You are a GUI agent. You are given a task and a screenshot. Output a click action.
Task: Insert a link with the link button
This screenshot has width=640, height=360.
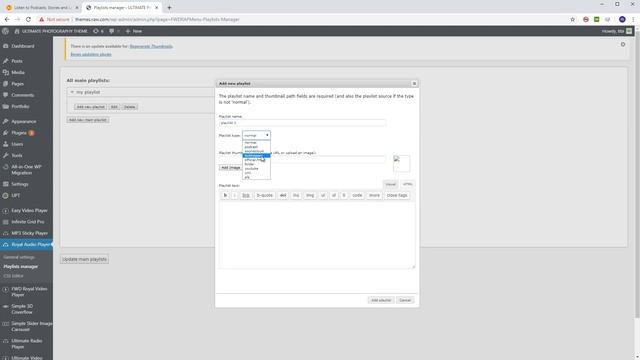246,195
